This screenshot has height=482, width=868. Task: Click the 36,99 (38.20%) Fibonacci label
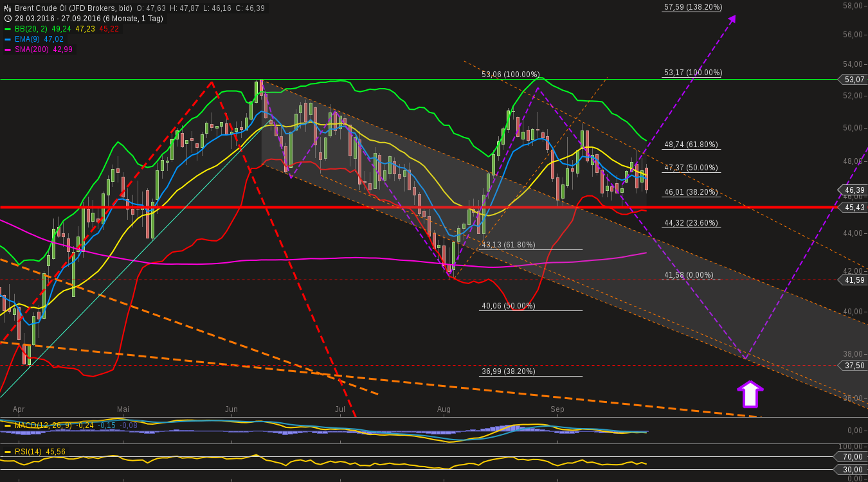point(509,371)
